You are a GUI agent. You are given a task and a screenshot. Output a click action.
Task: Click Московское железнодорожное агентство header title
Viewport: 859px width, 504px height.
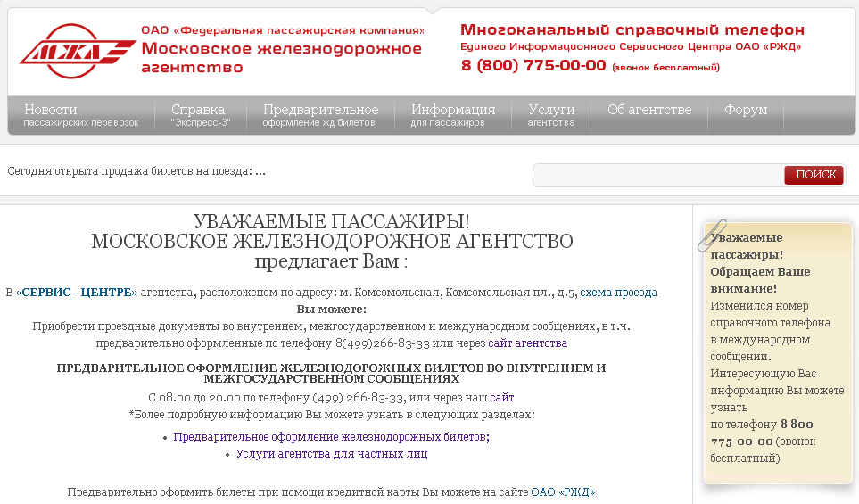281,57
